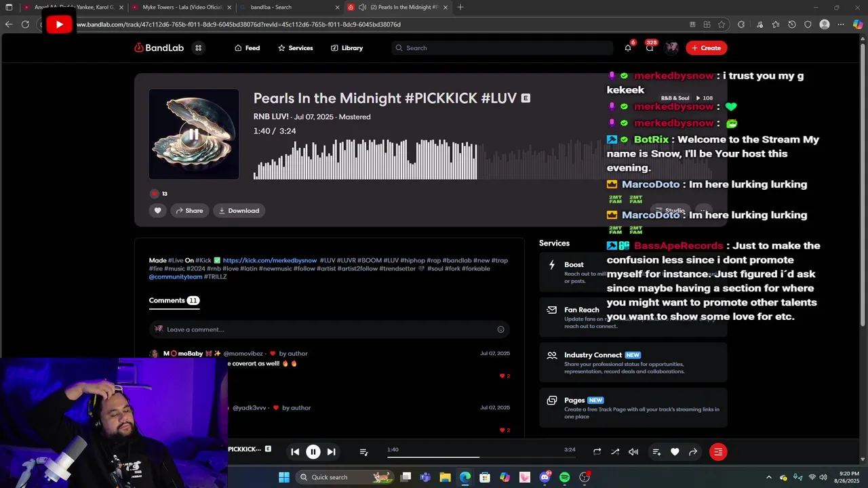The height and width of the screenshot is (488, 868).
Task: Open a new browser tab
Action: point(460,7)
